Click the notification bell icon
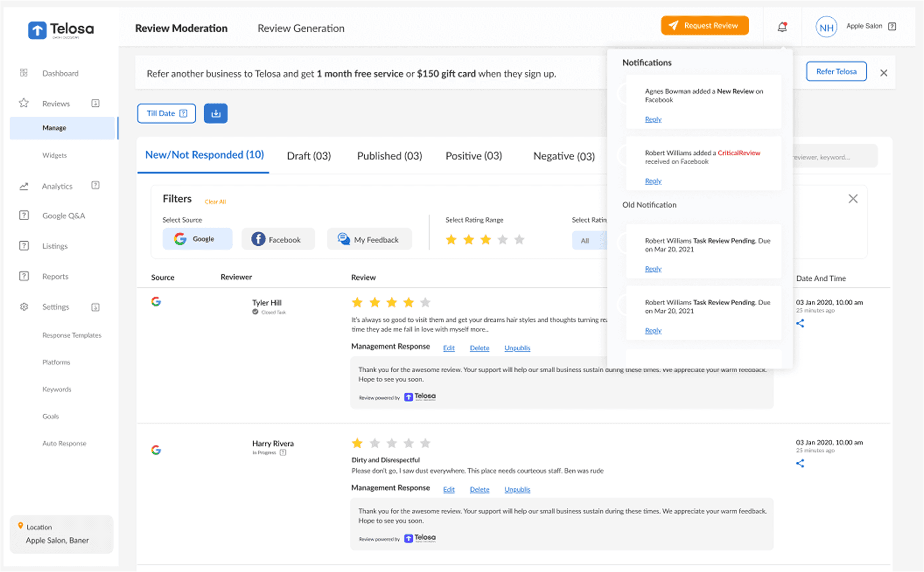Screen dimensions: 924x572 pos(782,27)
